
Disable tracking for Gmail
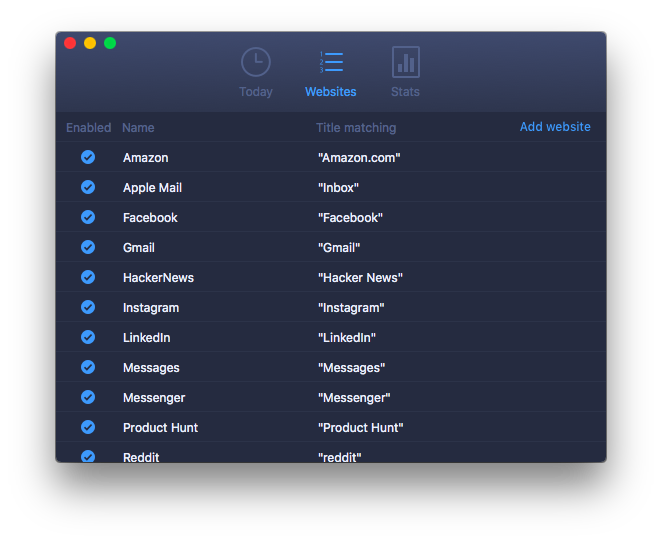[88, 247]
